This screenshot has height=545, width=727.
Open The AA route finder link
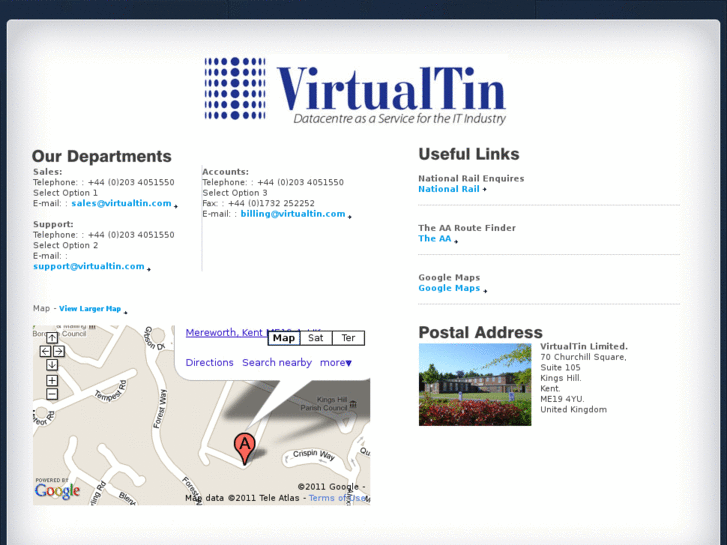[434, 238]
